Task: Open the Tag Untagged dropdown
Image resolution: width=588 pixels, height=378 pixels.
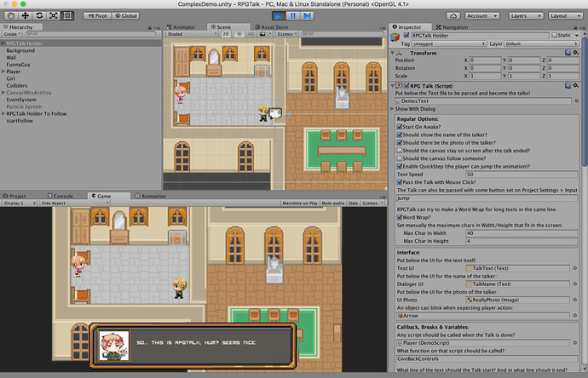Action: (x=449, y=43)
